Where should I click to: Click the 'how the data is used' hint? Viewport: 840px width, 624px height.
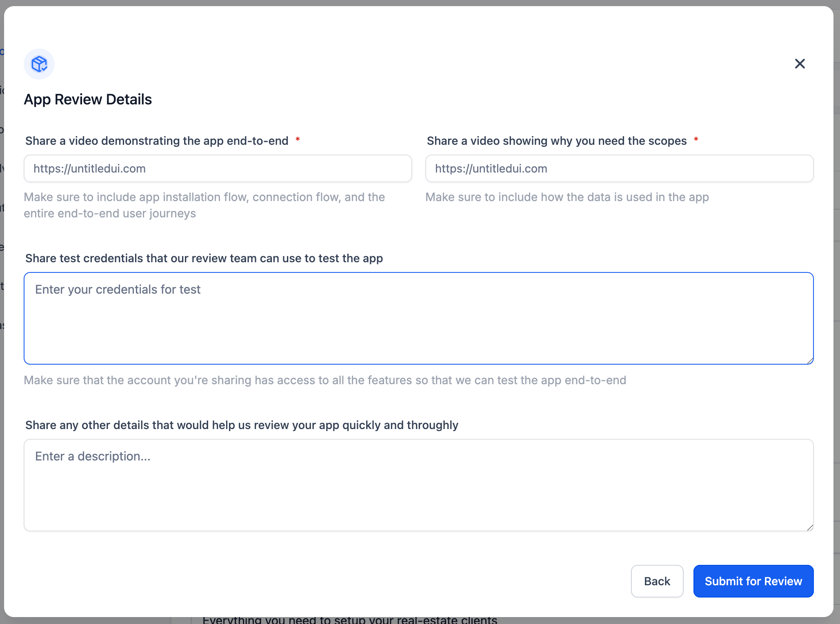(x=567, y=197)
